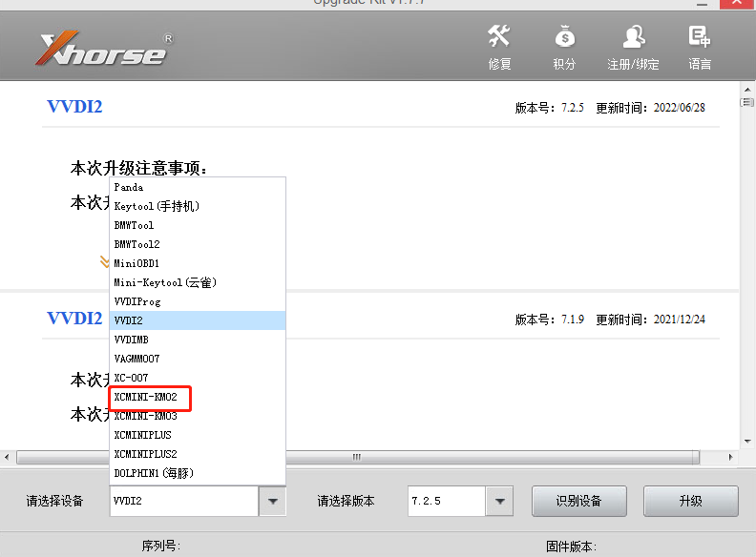Click the 更新时间 2022/06/28 text

tap(650, 108)
